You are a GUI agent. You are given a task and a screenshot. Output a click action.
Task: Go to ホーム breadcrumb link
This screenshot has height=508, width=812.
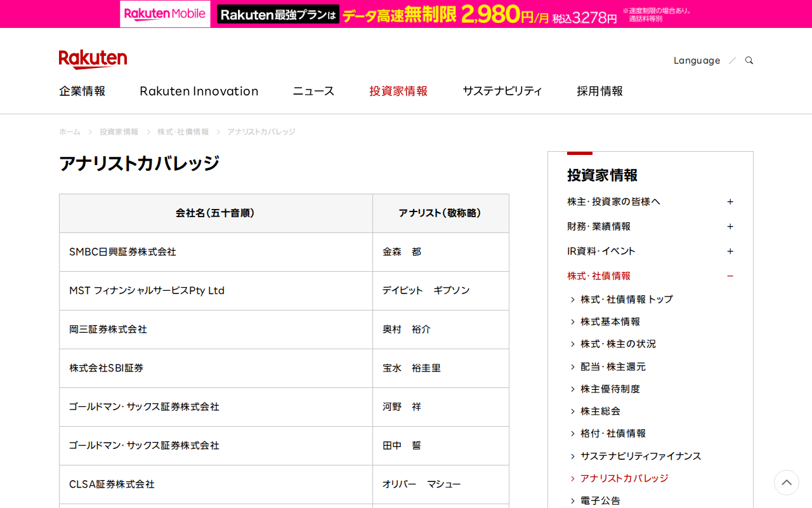[x=70, y=132]
